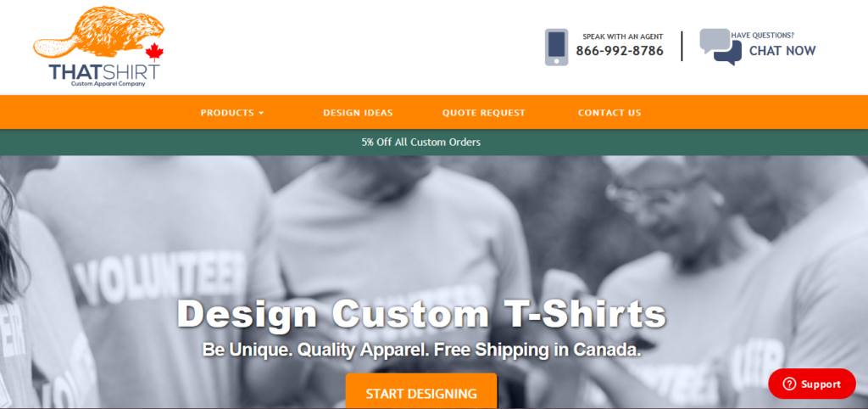
Task: Click the Chat Now link
Action: [782, 50]
